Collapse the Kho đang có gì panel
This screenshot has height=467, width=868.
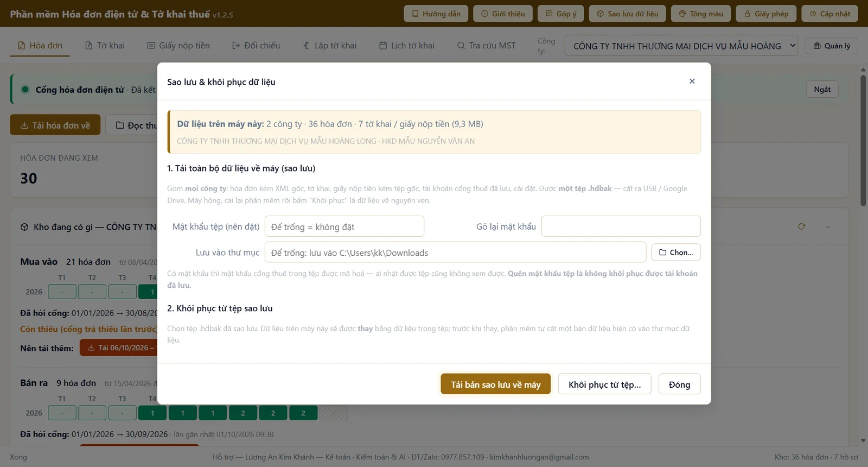pos(828,226)
